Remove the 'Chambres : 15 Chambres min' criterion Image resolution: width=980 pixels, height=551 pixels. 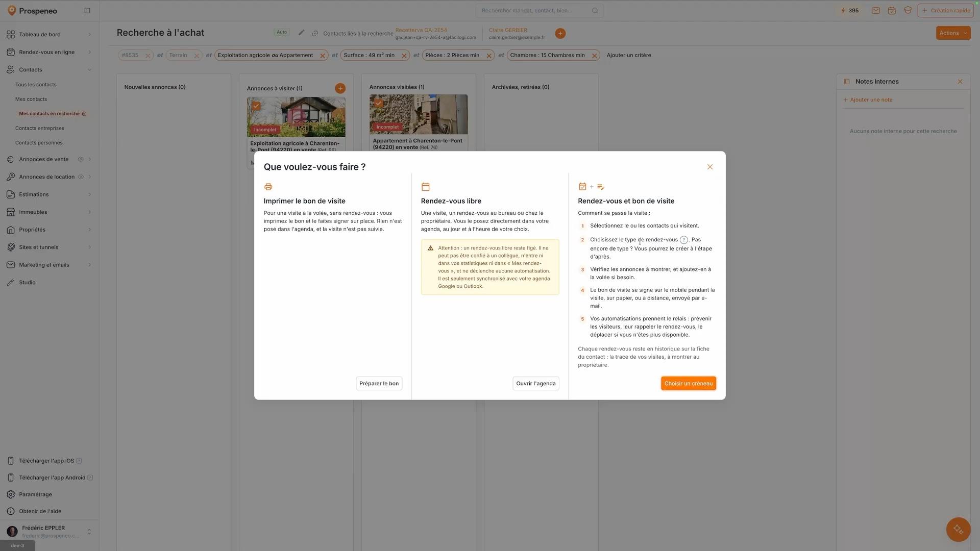point(594,56)
